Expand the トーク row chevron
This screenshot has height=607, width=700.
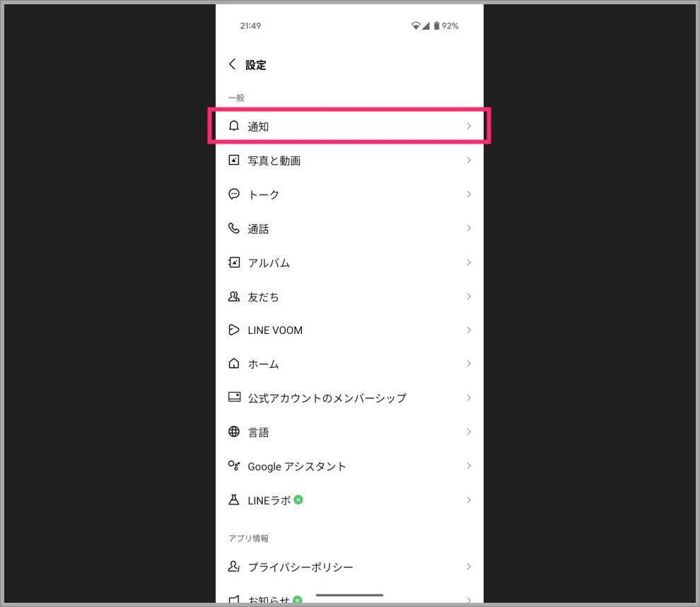pyautogui.click(x=469, y=194)
